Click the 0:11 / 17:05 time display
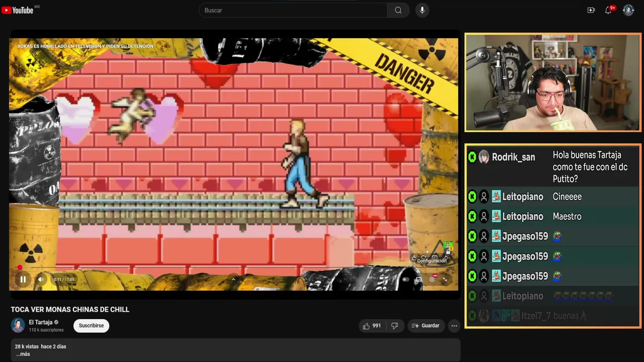This screenshot has width=644, height=362. tap(64, 280)
